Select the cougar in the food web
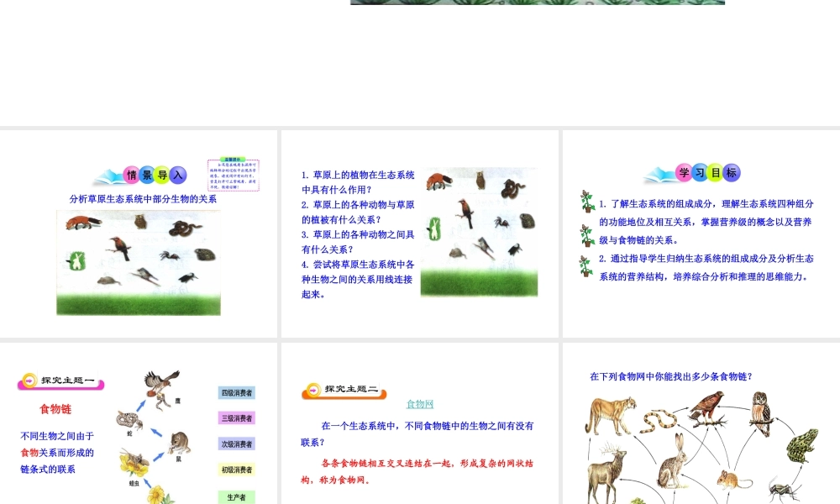 [x=610, y=415]
